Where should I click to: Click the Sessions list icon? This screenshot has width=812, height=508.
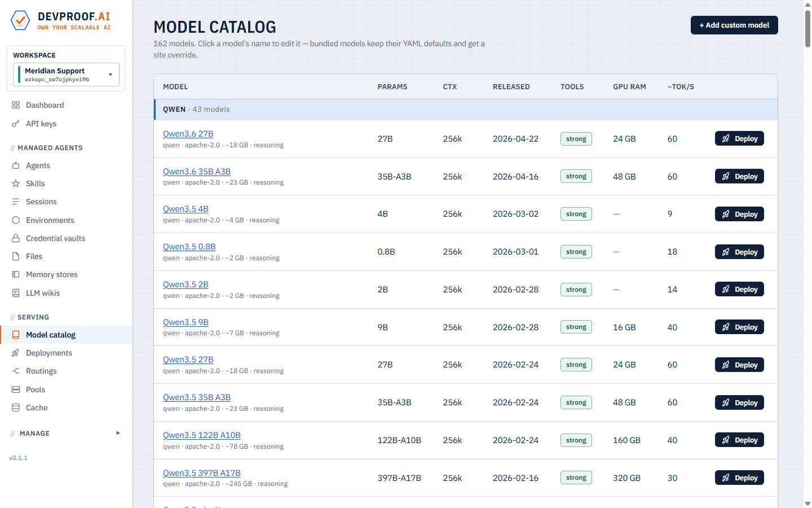coord(16,202)
